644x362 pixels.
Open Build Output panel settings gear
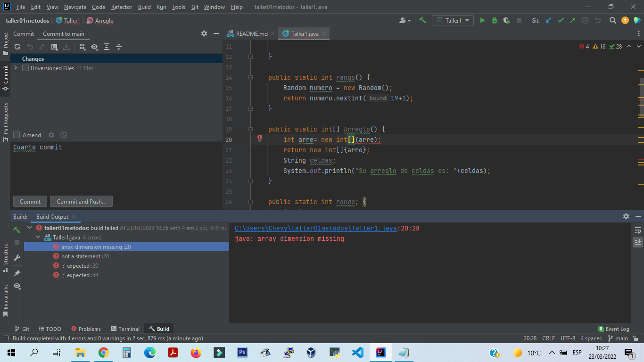pos(626,216)
